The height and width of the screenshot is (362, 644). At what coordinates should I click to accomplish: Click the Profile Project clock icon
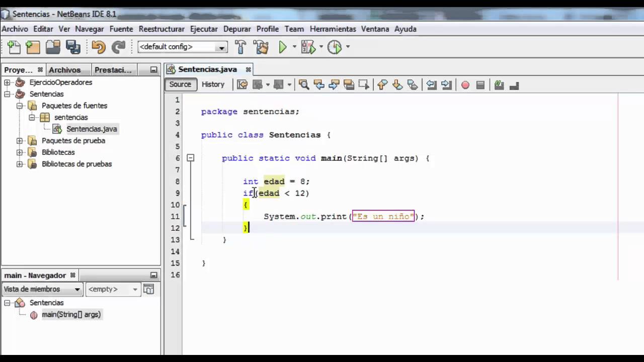pyautogui.click(x=335, y=47)
